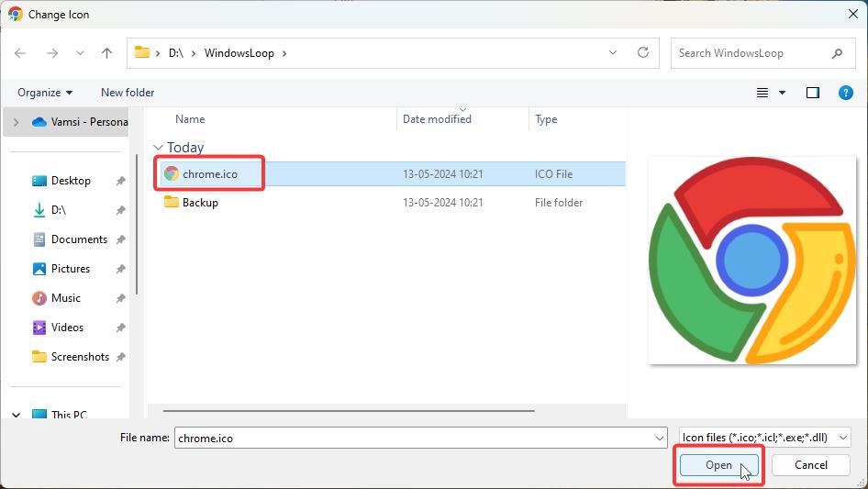Click the ICO File type cell

tap(553, 174)
